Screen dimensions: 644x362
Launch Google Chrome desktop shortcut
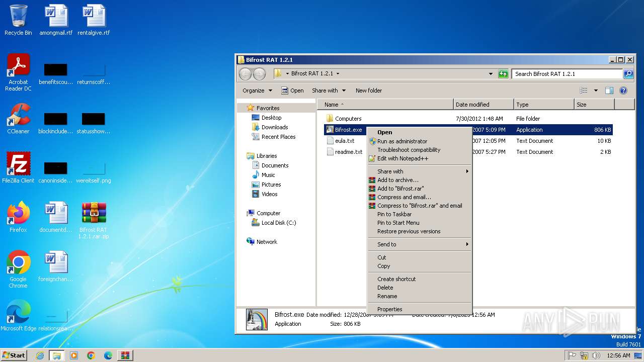click(18, 269)
